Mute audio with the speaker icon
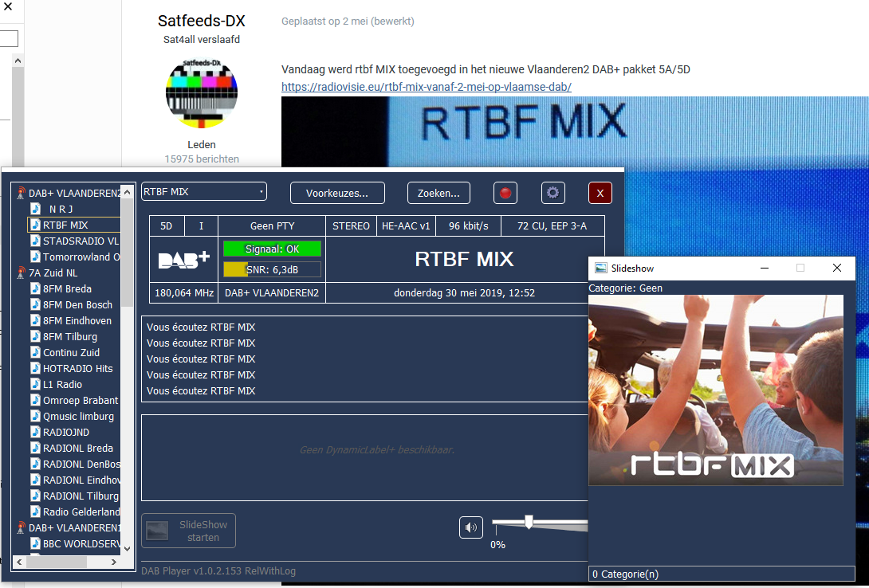Image resolution: width=869 pixels, height=588 pixels. coord(471,527)
